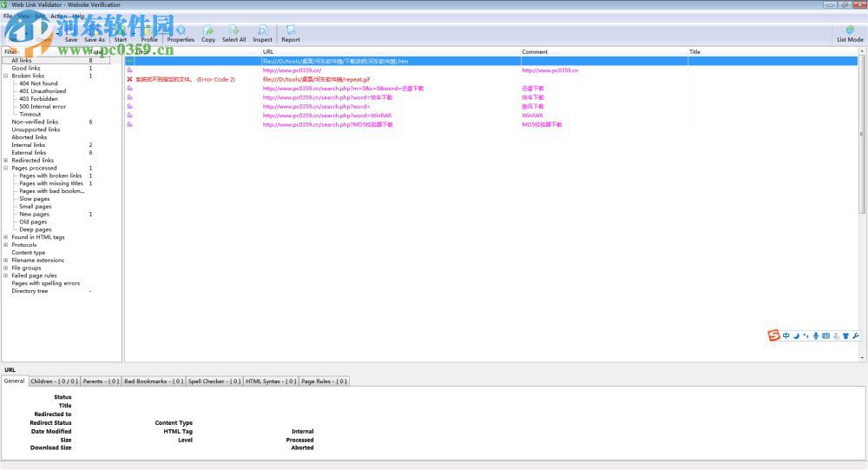Open link Properties from the toolbar
This screenshot has height=470, width=868.
(181, 33)
